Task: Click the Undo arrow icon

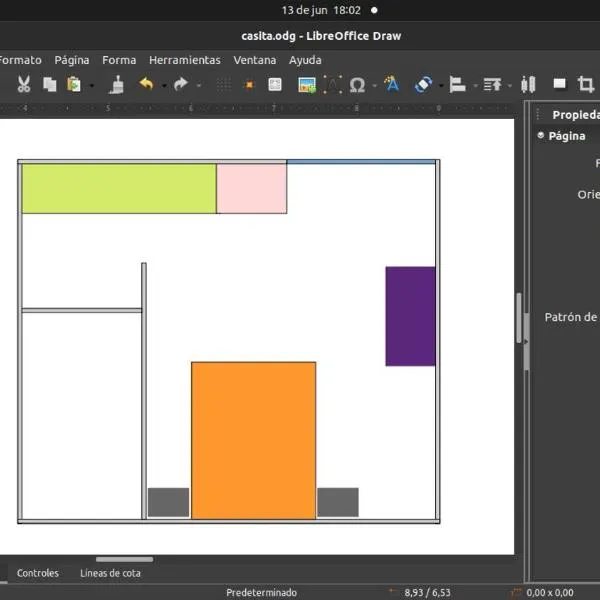Action: 146,85
